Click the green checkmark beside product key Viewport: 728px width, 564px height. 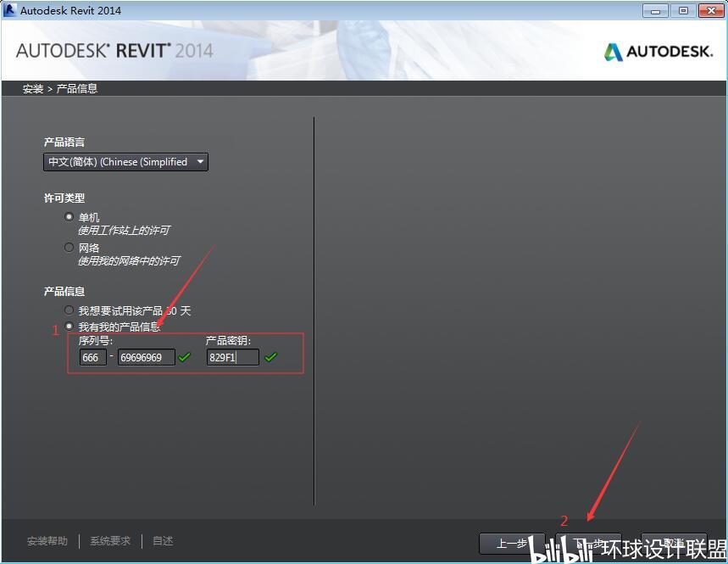click(270, 357)
